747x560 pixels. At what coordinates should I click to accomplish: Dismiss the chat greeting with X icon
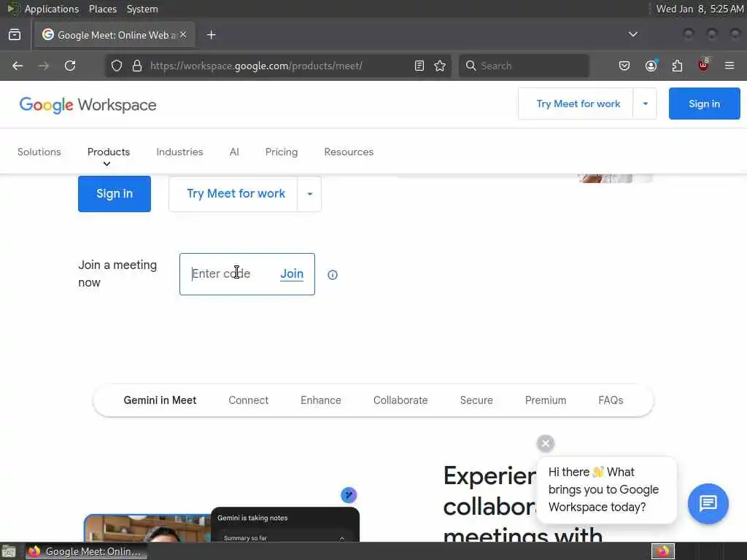[x=546, y=443]
